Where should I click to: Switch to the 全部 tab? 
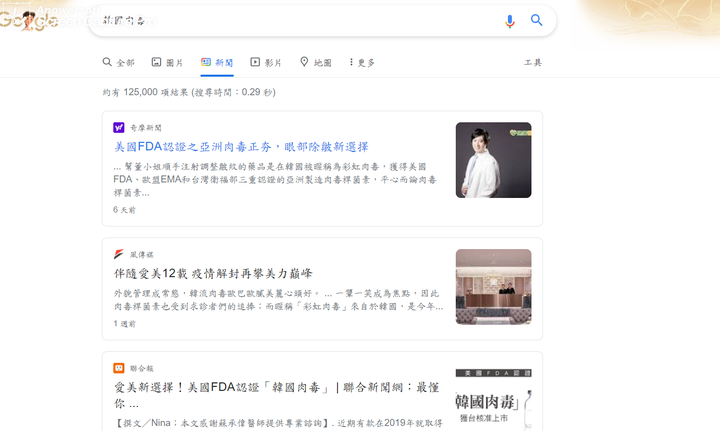[118, 62]
